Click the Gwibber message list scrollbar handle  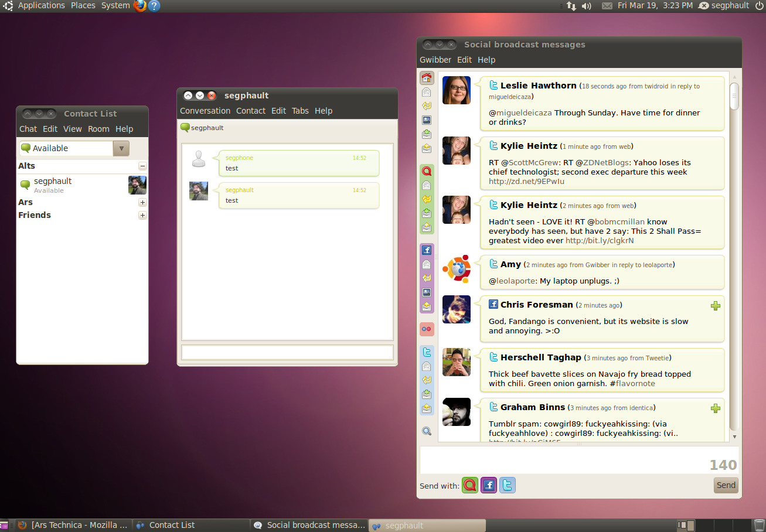click(x=734, y=96)
